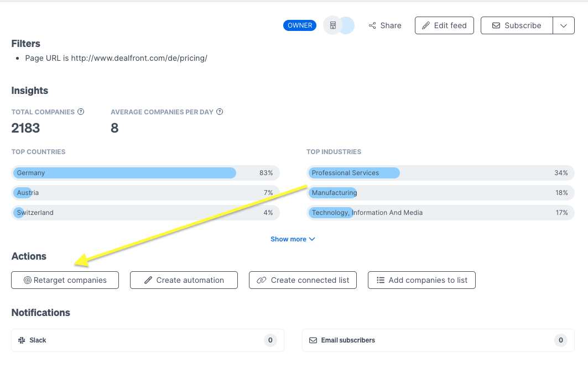Click the Slack count badge showing 0

(270, 340)
